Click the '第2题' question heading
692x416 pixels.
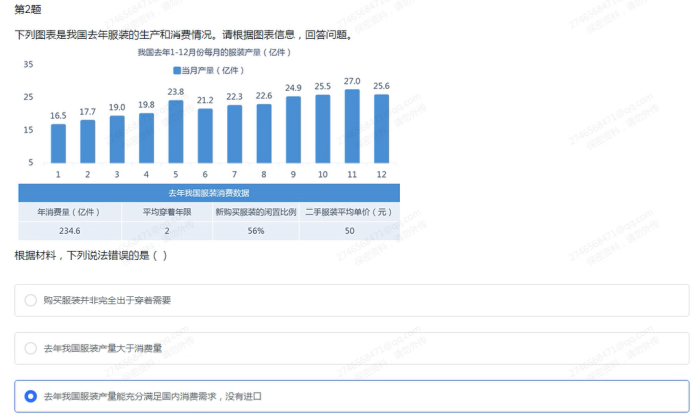[x=28, y=9]
